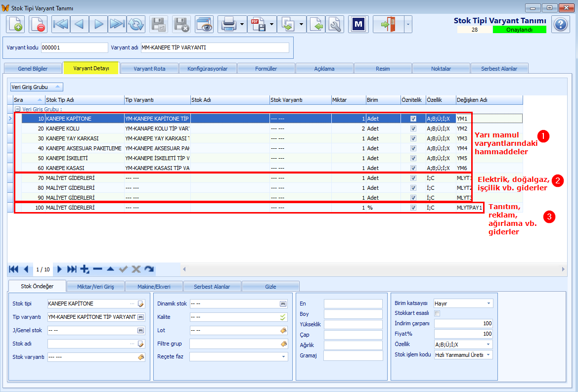
Task: Click the Veri Giriş Grubu grouping button
Action: [37, 87]
